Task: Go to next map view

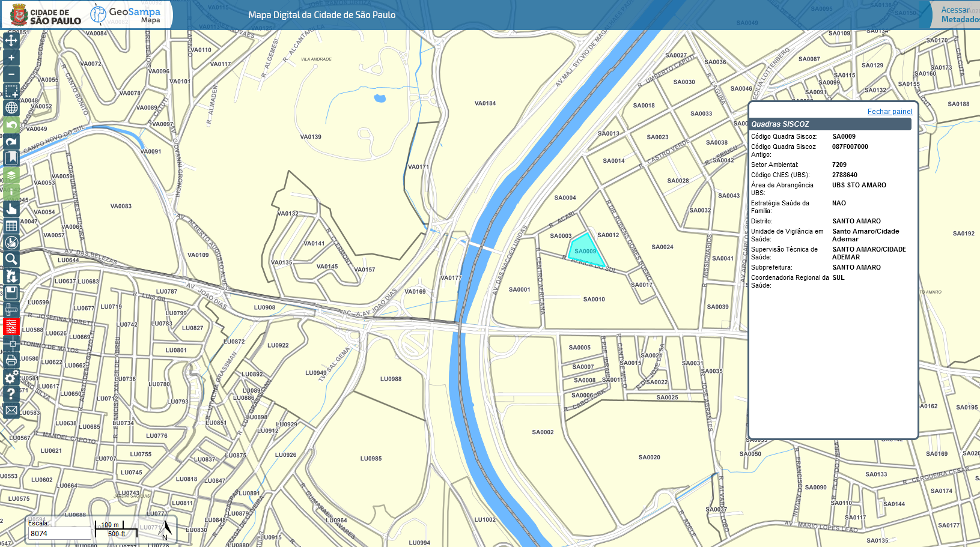Action: click(11, 142)
